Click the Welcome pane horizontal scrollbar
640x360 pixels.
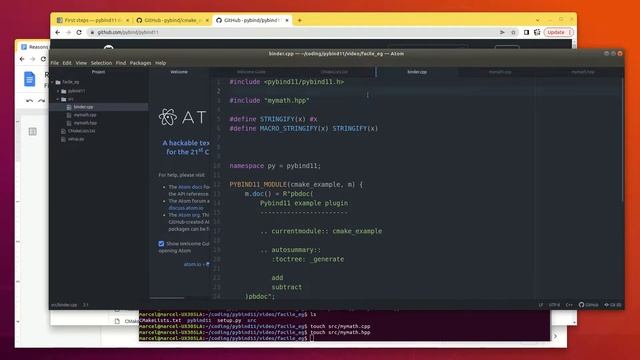click(x=167, y=298)
